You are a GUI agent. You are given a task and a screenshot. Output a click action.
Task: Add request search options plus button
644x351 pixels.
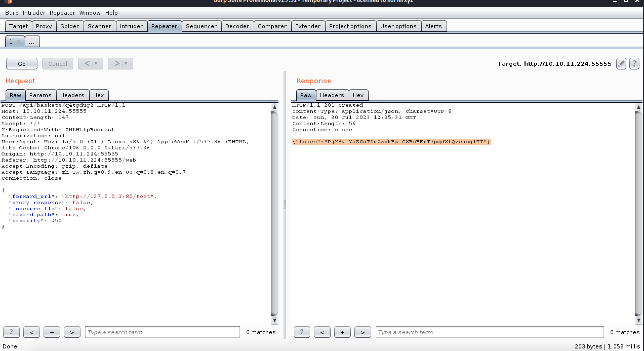click(52, 332)
